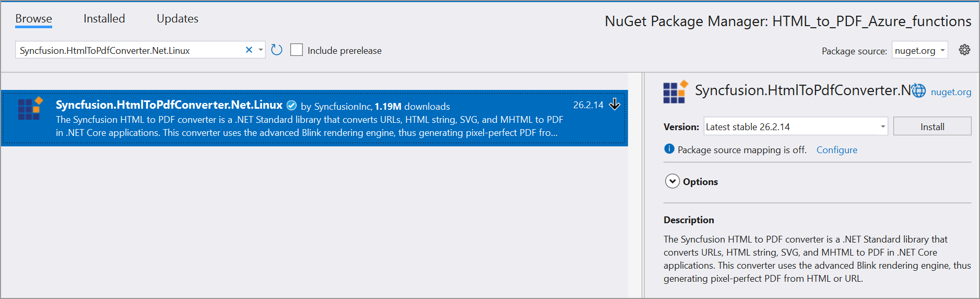Clear the search box text

coord(249,50)
